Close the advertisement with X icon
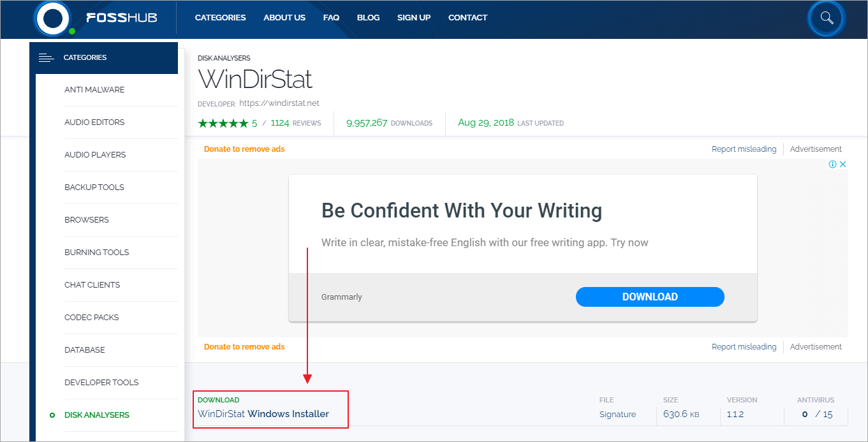Screen dimensions: 868x442 click(x=842, y=164)
